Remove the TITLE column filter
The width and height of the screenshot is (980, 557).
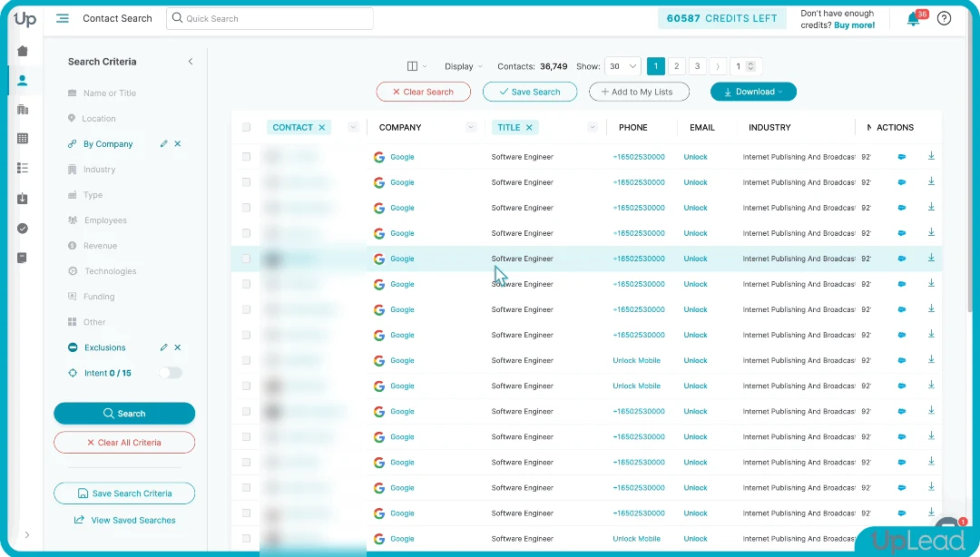(529, 128)
